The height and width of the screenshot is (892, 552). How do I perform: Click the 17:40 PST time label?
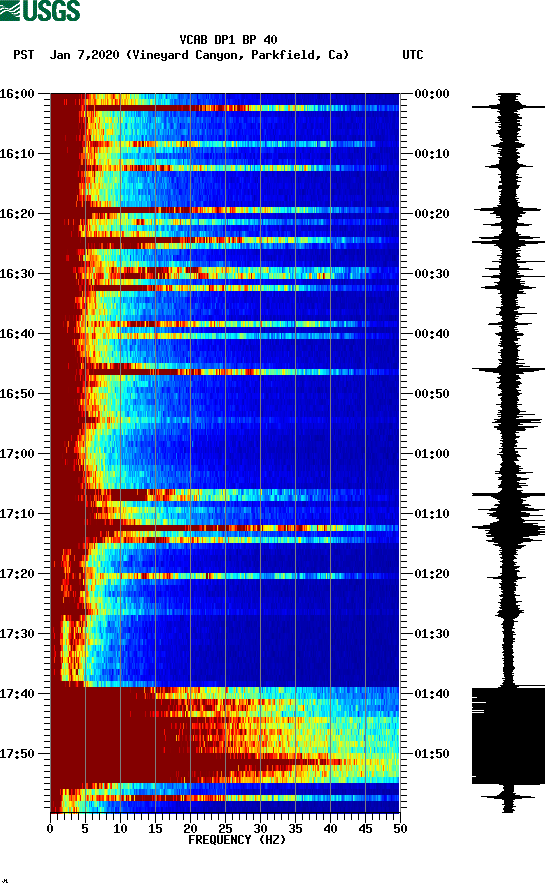17,694
